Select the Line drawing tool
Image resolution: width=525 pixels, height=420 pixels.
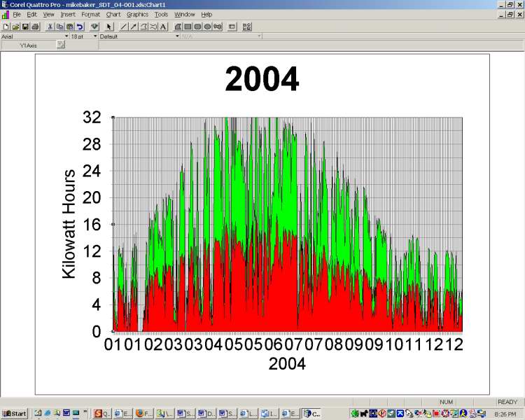pos(124,27)
